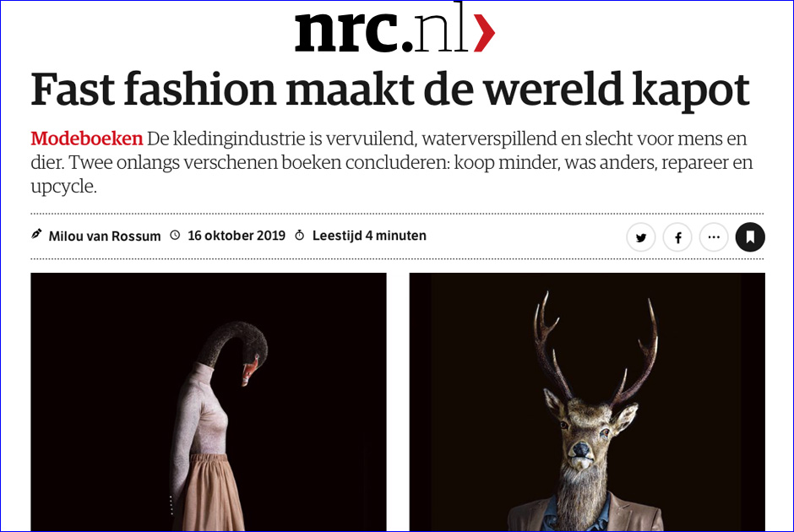Click the headline Fast fashion maakt de wereld kapot
This screenshot has height=532, width=794.
pos(390,90)
